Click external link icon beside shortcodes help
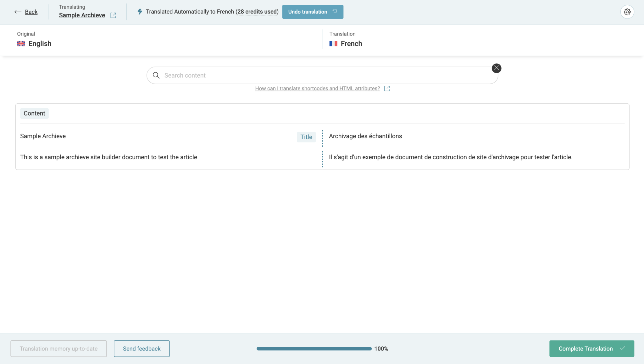 (387, 89)
